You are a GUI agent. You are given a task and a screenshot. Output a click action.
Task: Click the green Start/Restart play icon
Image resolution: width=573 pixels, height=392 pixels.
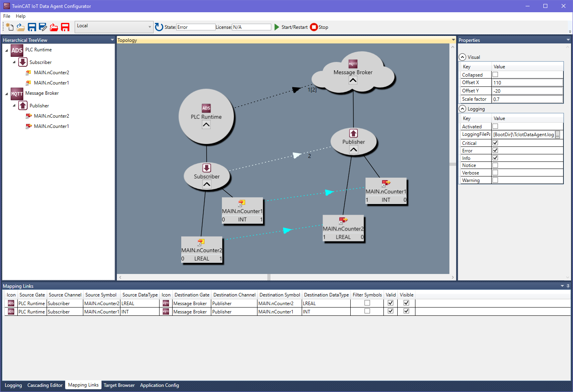click(x=277, y=27)
